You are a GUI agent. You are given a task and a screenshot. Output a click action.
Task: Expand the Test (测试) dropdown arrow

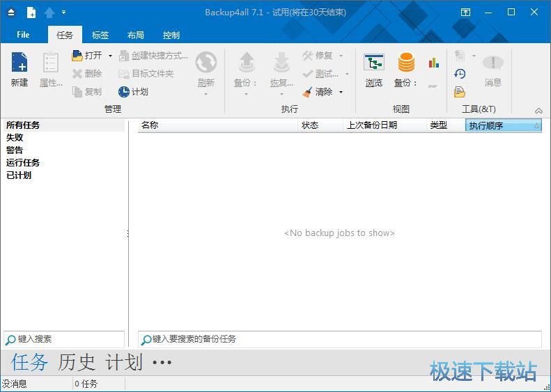pyautogui.click(x=347, y=74)
